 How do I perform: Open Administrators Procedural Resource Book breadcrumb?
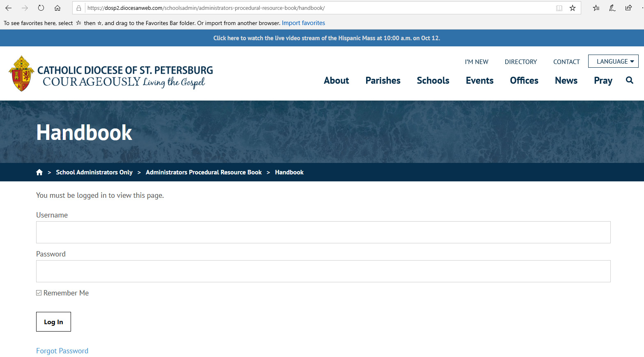tap(204, 172)
